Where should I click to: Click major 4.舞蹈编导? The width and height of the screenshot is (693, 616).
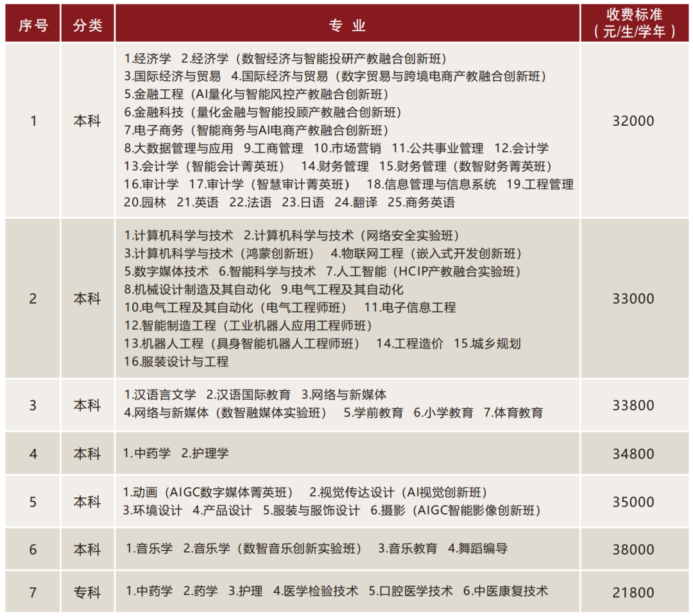click(478, 549)
